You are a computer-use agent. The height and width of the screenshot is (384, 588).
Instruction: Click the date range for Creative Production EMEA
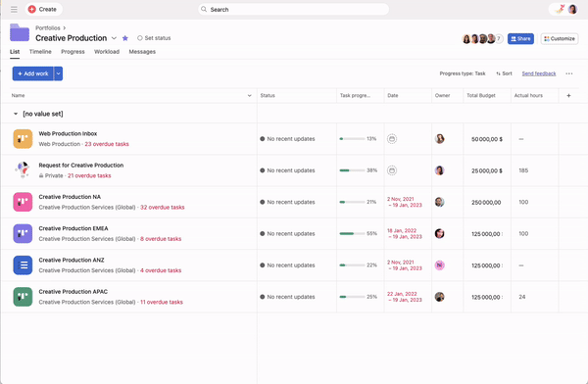[405, 233]
